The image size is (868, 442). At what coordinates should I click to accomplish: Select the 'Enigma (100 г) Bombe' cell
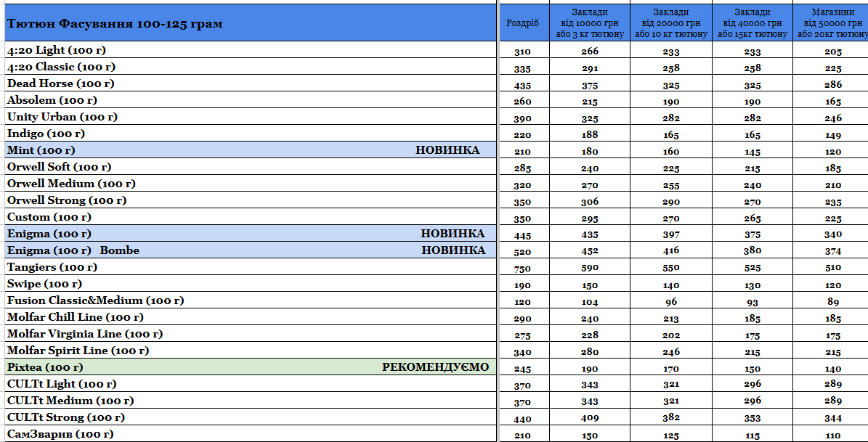point(251,250)
